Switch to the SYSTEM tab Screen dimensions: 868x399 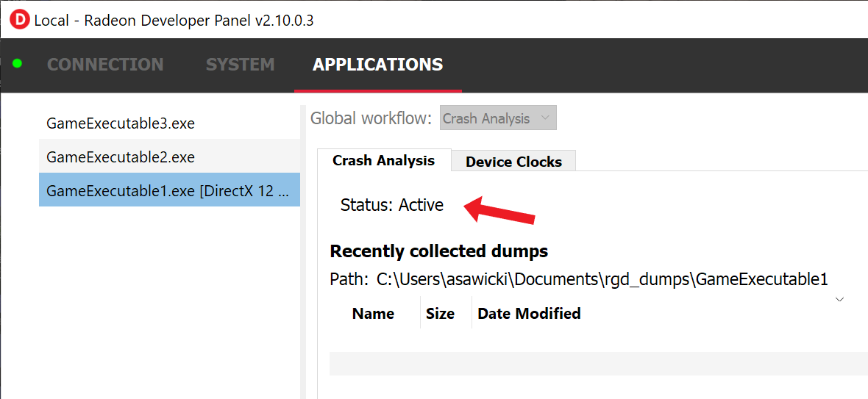[x=241, y=65]
